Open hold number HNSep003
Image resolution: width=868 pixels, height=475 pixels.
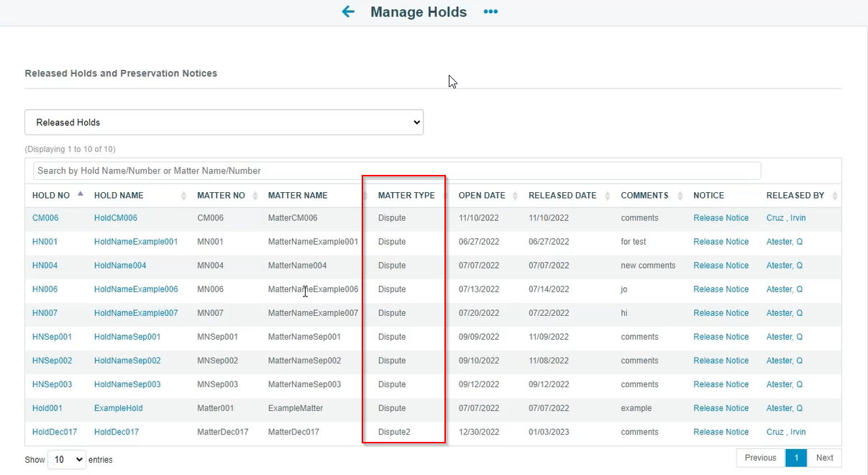[52, 384]
